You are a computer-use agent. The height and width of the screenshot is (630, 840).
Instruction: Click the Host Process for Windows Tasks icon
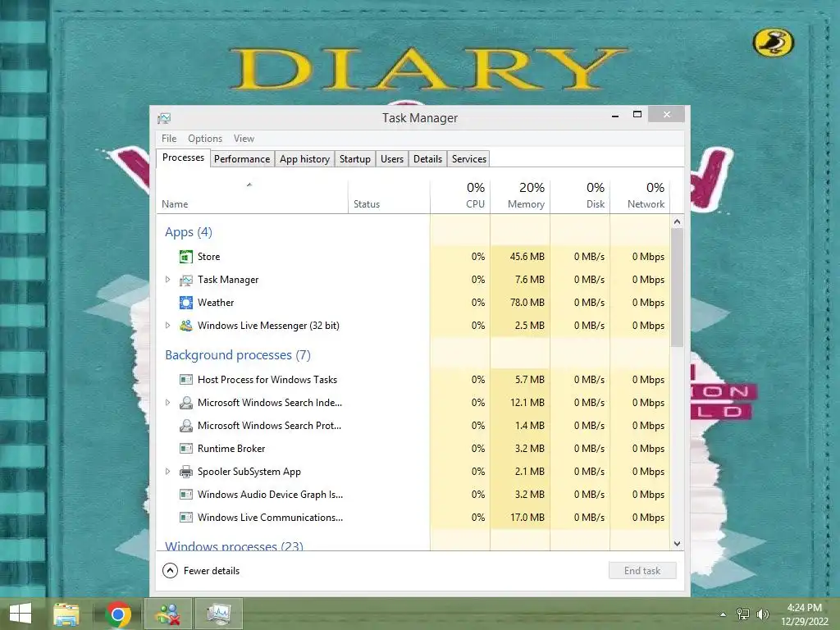click(x=186, y=380)
